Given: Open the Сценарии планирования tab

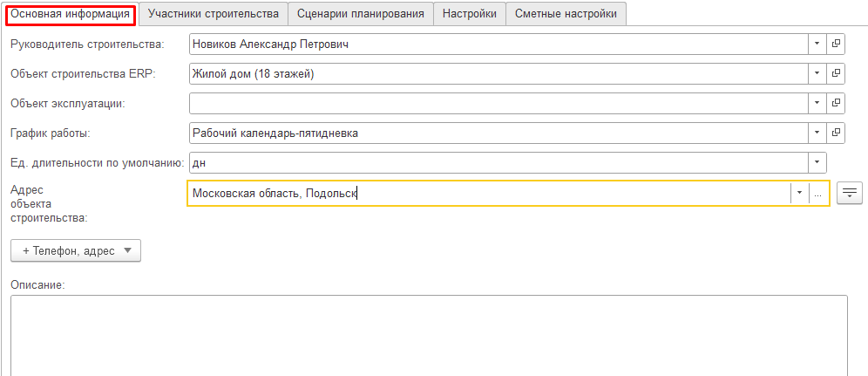Looking at the screenshot, I should (x=360, y=14).
